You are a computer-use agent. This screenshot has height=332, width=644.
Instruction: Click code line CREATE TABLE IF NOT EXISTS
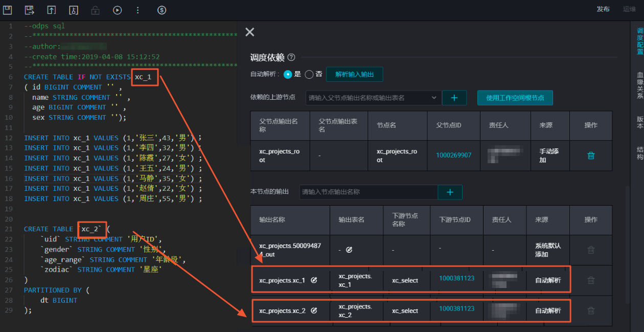coord(88,77)
